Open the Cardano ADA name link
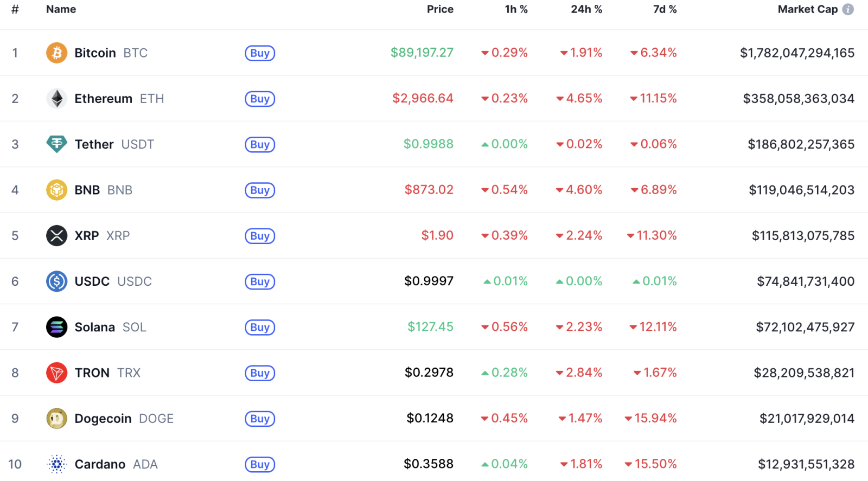The width and height of the screenshot is (868, 481). point(100,464)
